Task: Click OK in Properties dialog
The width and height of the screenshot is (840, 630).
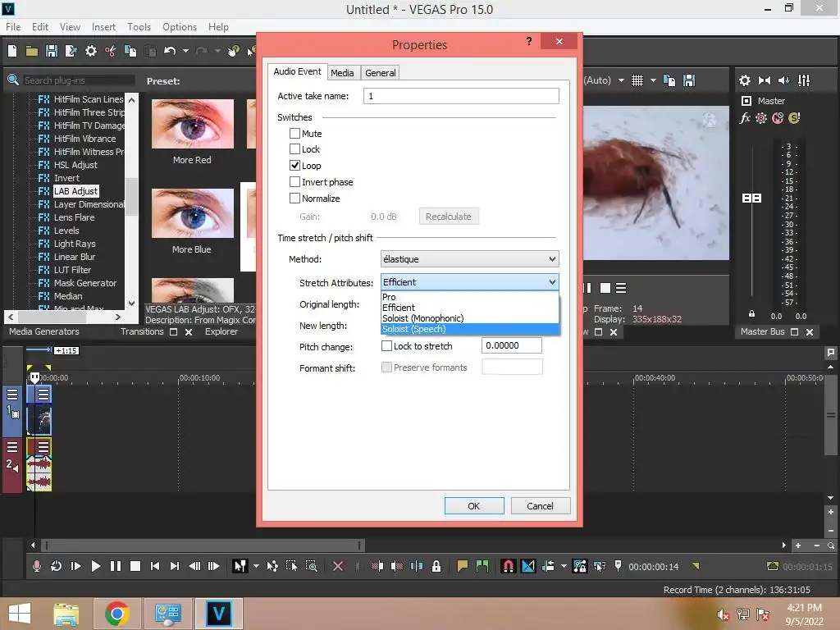Action: click(x=474, y=505)
